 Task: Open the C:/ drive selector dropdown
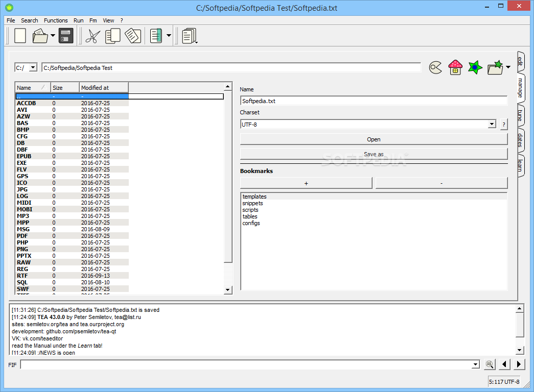pos(33,67)
